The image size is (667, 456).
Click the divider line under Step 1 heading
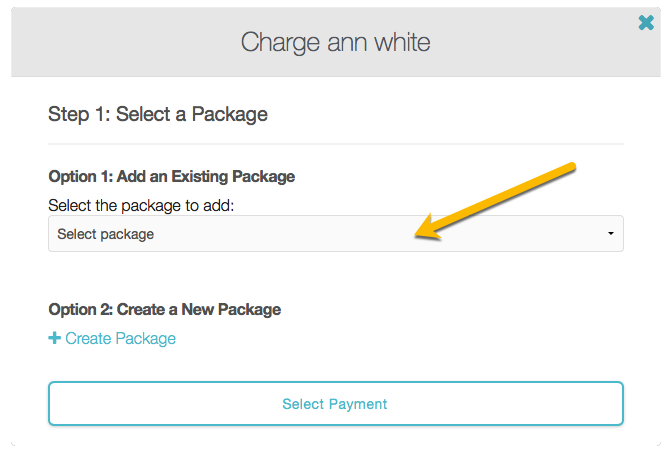coord(335,144)
